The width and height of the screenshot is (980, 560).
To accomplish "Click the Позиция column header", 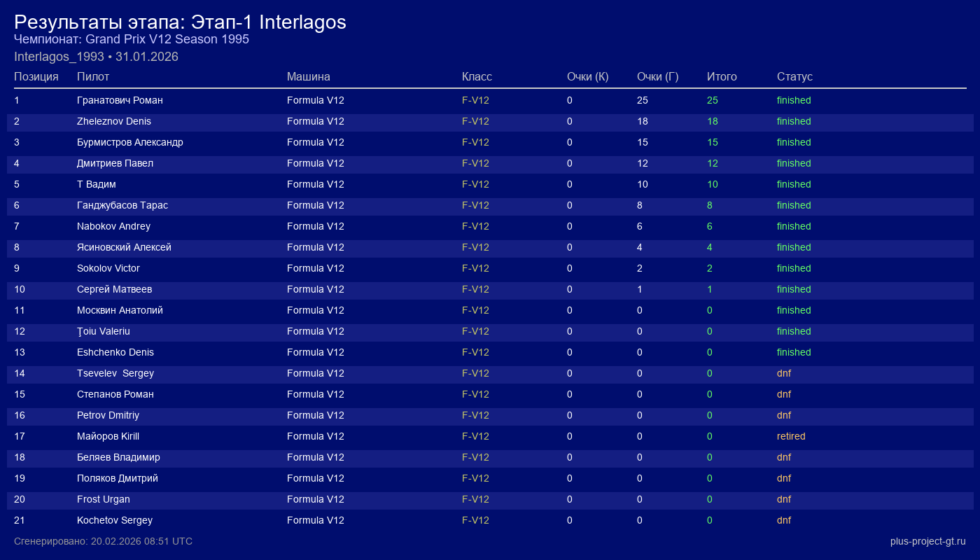I will tap(36, 76).
